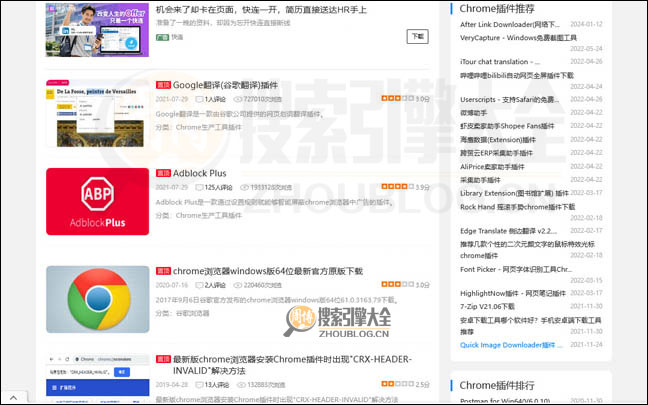Viewport: 648px width, 405px height.
Task: Click the view-count eye icon for Adblock Plus
Action: (244, 187)
